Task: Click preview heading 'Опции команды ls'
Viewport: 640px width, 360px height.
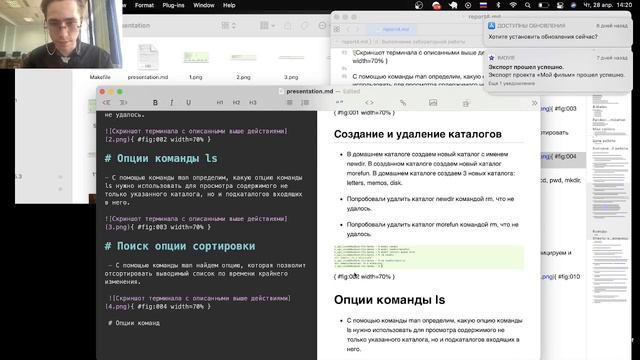Action: click(389, 300)
